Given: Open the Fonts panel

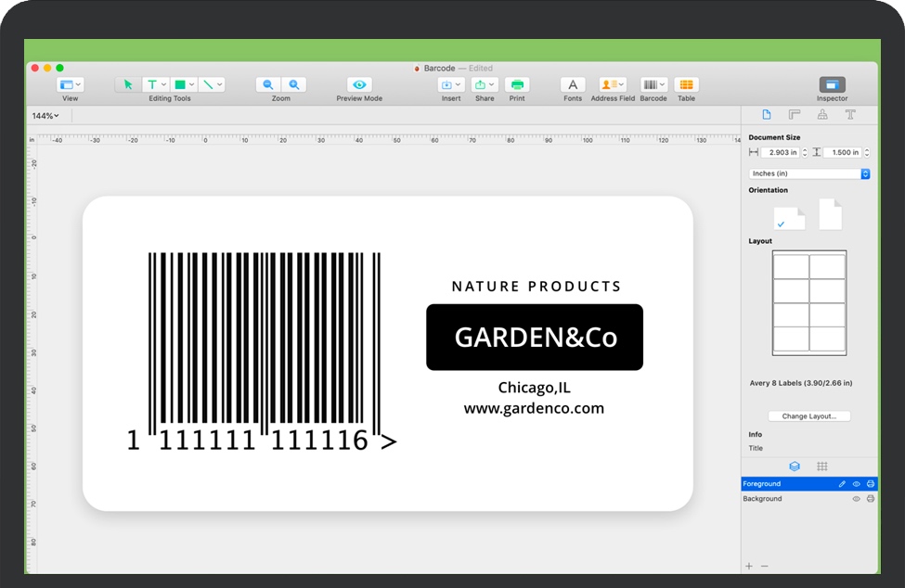Looking at the screenshot, I should 573,84.
